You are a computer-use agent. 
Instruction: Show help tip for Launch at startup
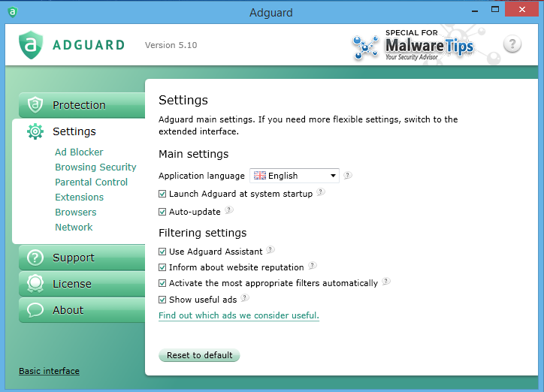[x=321, y=191]
